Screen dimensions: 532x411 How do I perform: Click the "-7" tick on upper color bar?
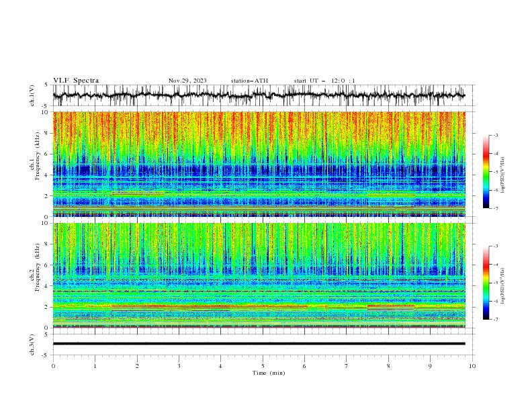(496, 208)
